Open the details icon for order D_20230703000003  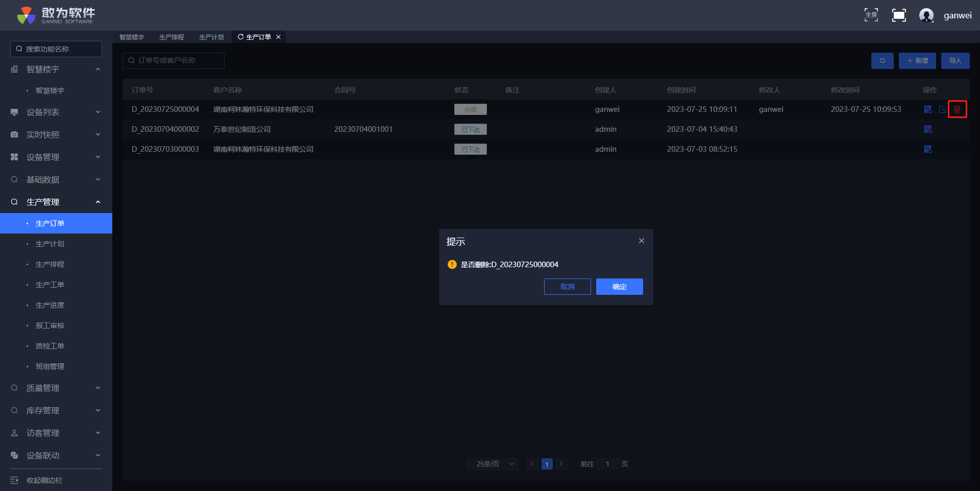(927, 149)
